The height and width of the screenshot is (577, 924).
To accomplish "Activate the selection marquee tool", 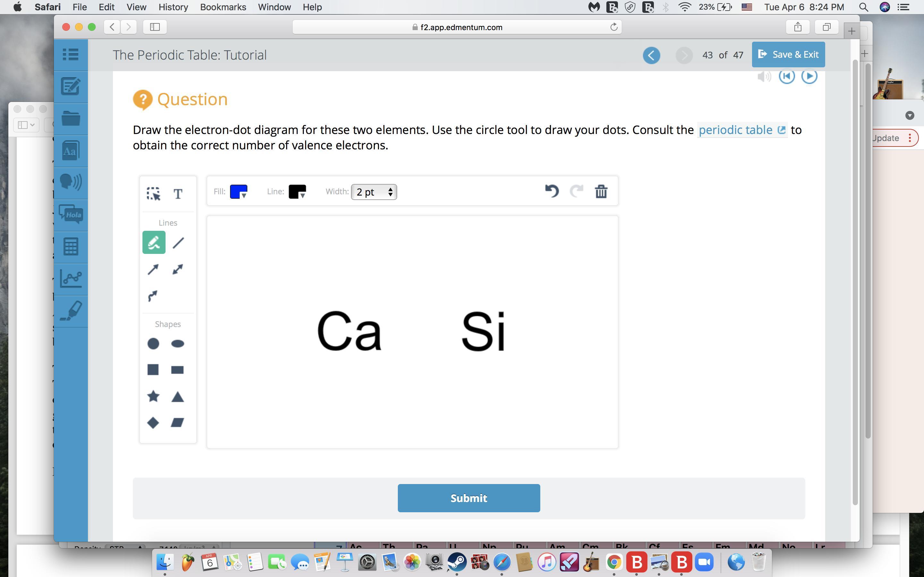I will point(153,194).
